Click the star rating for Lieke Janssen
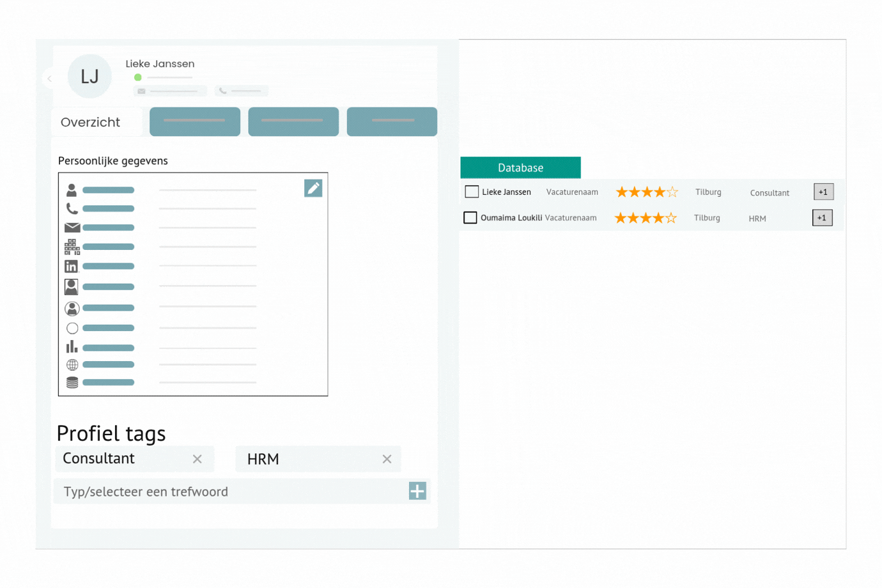 pyautogui.click(x=646, y=192)
